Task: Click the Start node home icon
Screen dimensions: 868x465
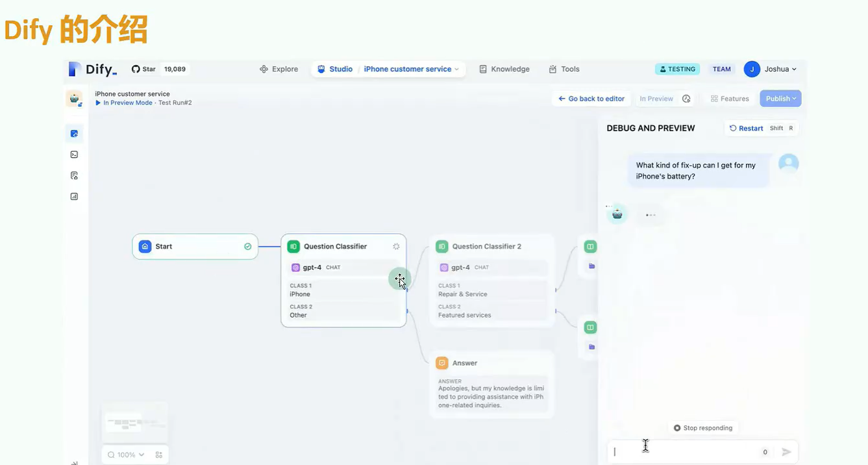Action: click(145, 246)
